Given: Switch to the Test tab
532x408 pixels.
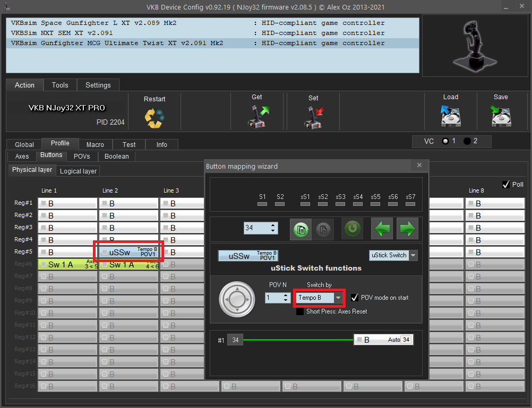Looking at the screenshot, I should (129, 144).
